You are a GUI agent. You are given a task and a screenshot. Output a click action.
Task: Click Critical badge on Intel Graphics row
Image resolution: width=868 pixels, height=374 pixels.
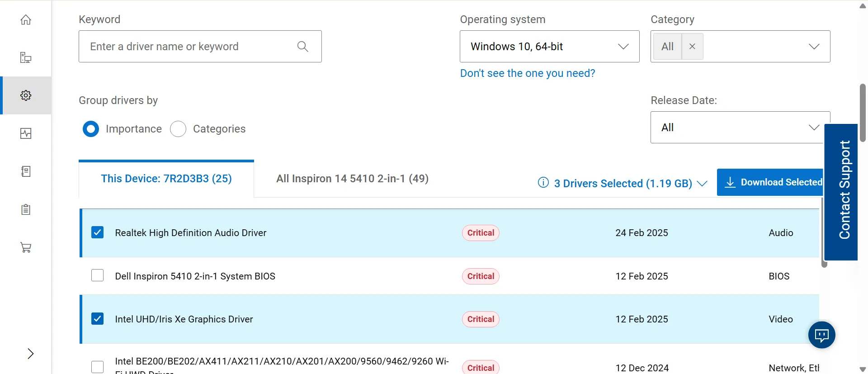pyautogui.click(x=481, y=319)
